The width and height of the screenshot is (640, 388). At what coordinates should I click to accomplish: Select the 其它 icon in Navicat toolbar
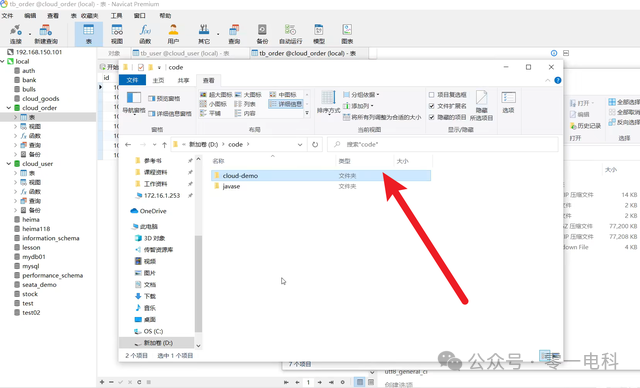tap(204, 34)
